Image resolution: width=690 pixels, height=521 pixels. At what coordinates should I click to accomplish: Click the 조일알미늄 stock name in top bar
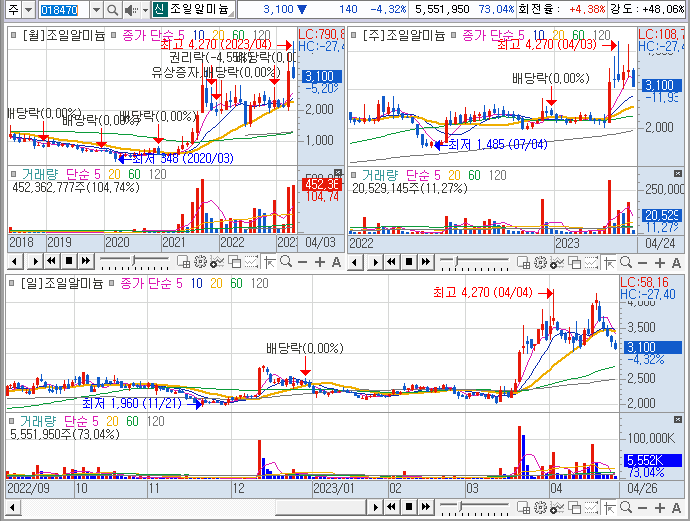[x=199, y=9]
